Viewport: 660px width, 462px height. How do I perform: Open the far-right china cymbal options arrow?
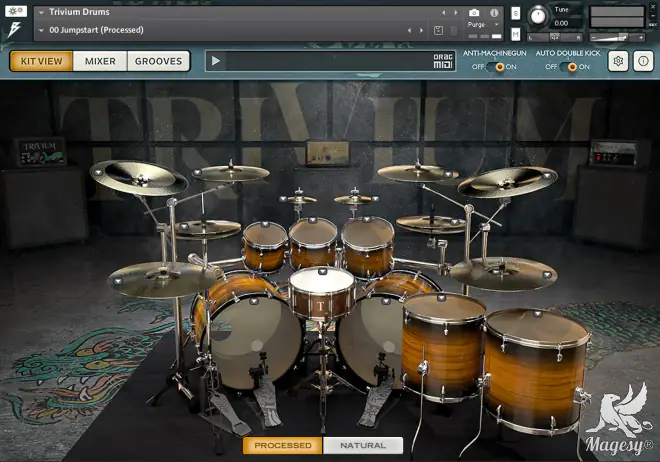click(547, 175)
